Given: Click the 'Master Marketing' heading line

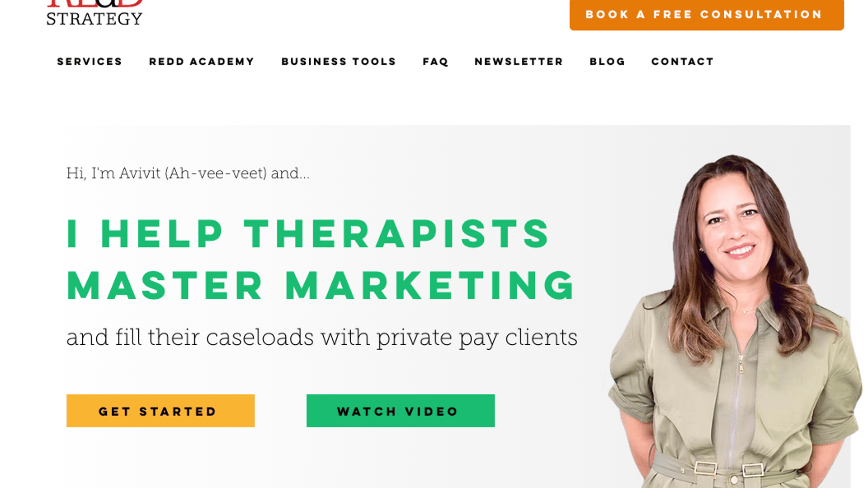Looking at the screenshot, I should click(x=321, y=286).
